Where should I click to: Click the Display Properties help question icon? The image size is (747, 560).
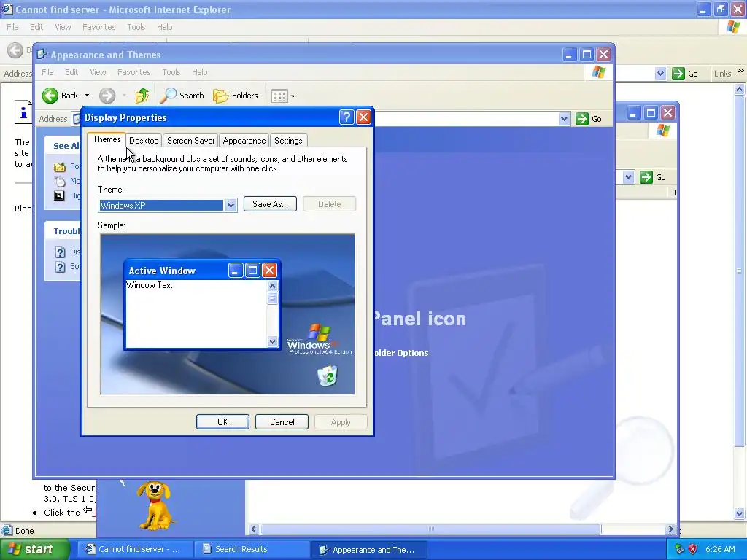pyautogui.click(x=347, y=117)
